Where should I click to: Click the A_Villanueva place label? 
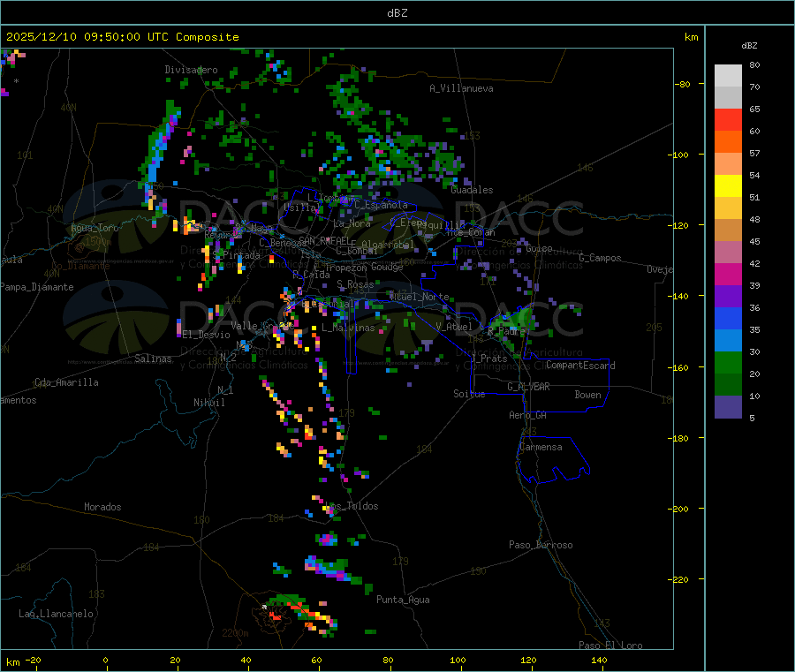click(x=461, y=88)
